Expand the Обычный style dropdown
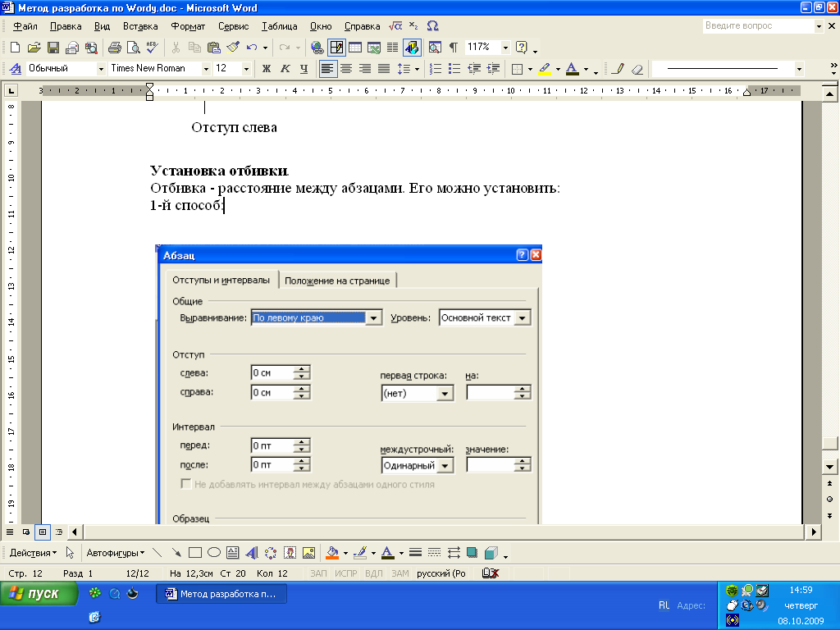Image resolution: width=840 pixels, height=630 pixels. (x=101, y=69)
